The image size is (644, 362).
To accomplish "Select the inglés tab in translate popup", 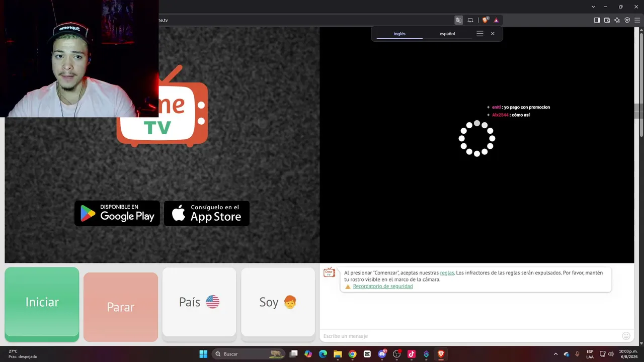I will pyautogui.click(x=399, y=34).
